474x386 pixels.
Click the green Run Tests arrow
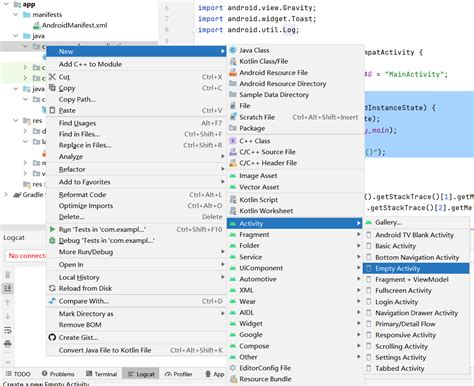pos(52,229)
